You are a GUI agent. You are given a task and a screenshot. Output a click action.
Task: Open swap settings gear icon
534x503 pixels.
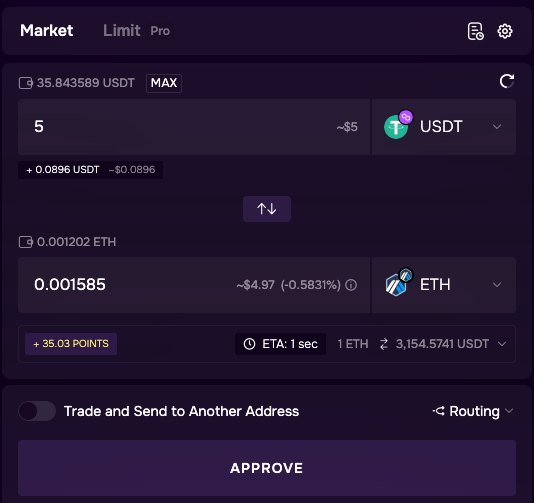(505, 31)
